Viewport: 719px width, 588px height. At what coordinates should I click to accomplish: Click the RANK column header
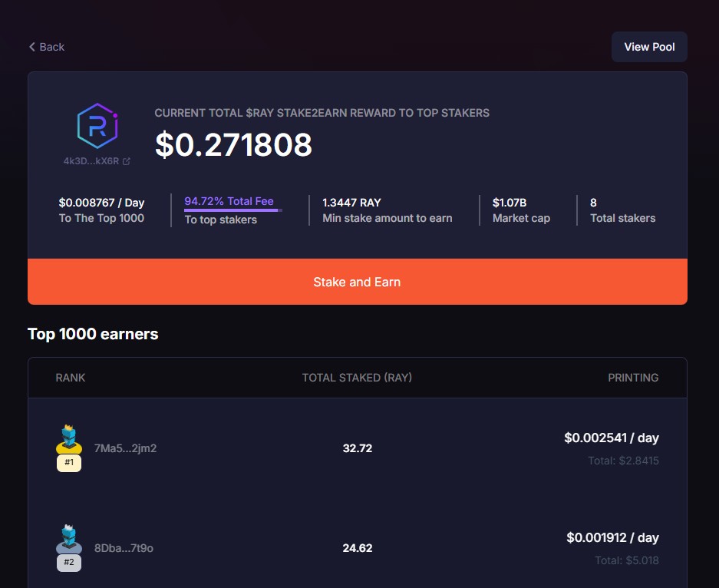pos(71,378)
